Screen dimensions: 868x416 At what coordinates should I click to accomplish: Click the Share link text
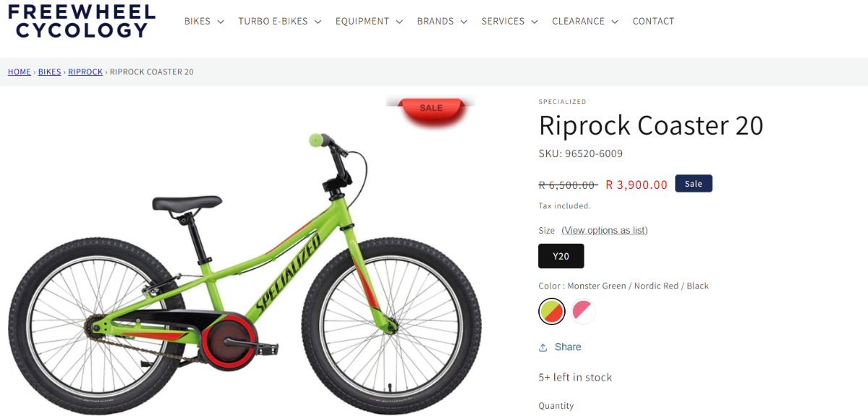[x=568, y=347]
